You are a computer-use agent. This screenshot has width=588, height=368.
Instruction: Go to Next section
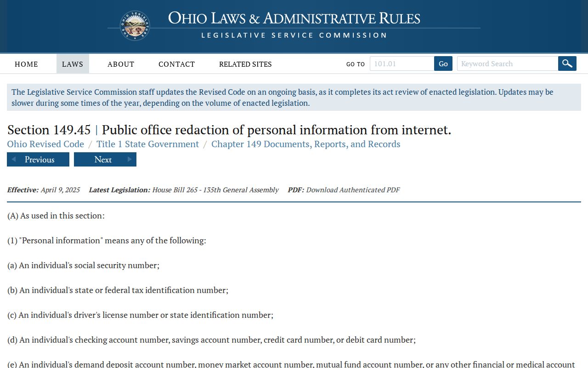105,159
